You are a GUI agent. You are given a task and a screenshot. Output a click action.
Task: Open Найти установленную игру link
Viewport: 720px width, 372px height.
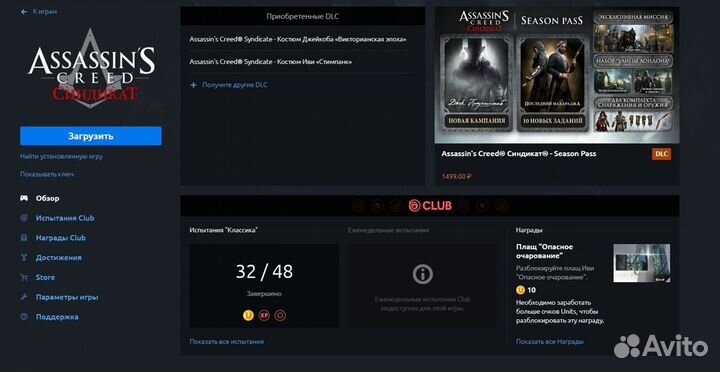(x=61, y=156)
